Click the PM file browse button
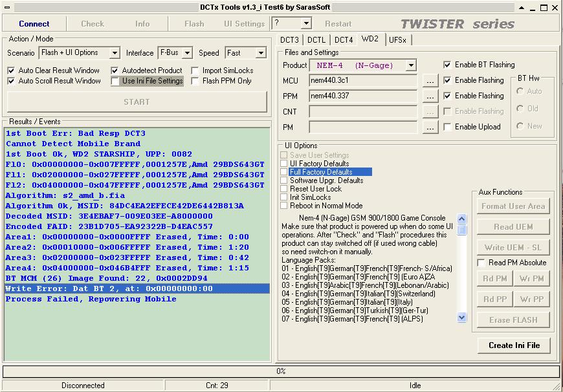The height and width of the screenshot is (392, 563). coord(430,127)
